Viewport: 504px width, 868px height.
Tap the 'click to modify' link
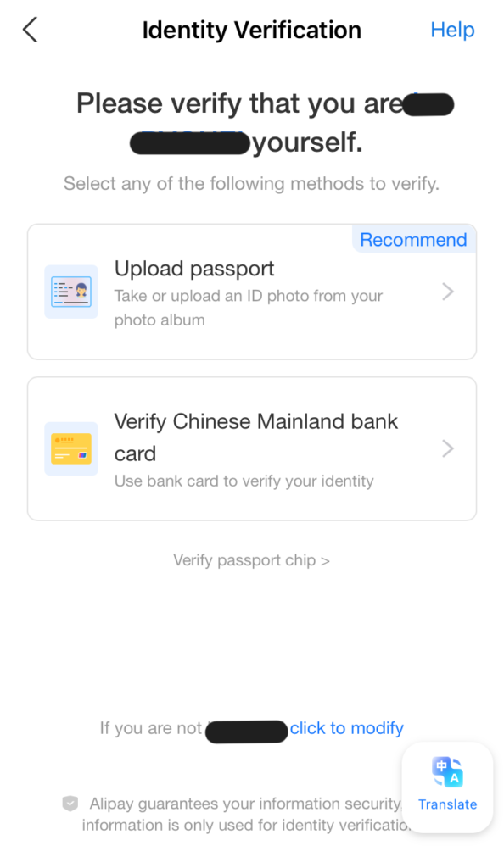pos(347,728)
